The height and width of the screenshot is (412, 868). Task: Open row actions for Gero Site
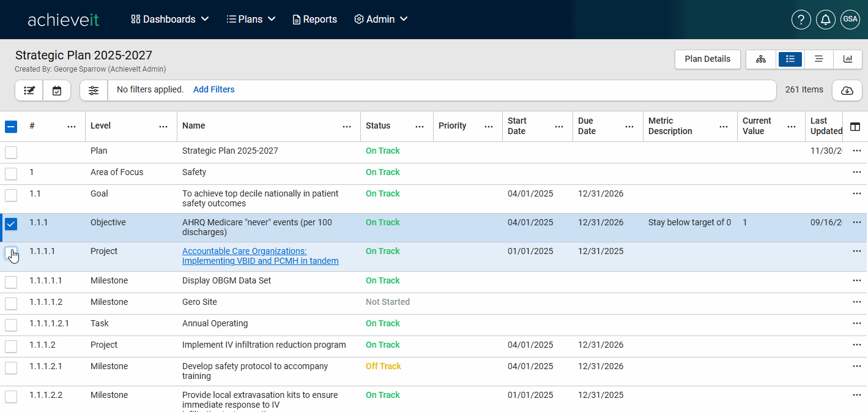857,302
